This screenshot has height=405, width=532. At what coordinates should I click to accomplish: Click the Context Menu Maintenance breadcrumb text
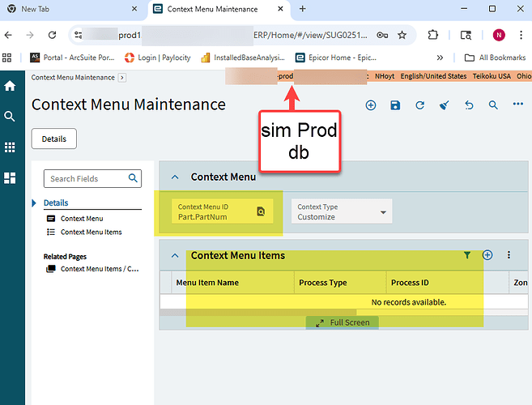tap(73, 78)
